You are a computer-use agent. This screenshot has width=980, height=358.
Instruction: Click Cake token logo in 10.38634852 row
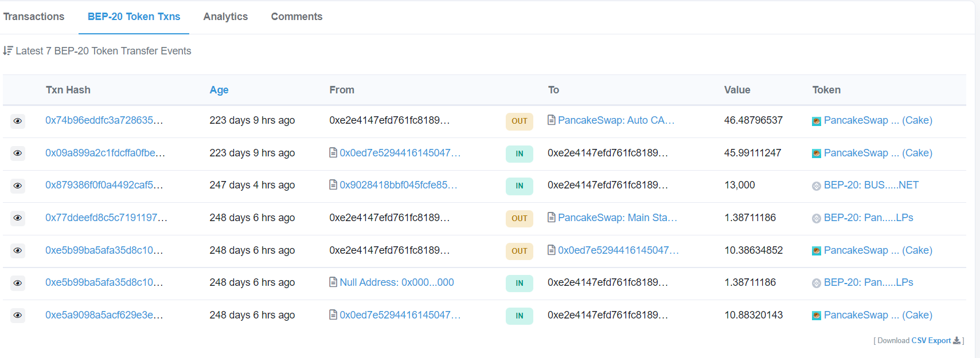pyautogui.click(x=817, y=251)
